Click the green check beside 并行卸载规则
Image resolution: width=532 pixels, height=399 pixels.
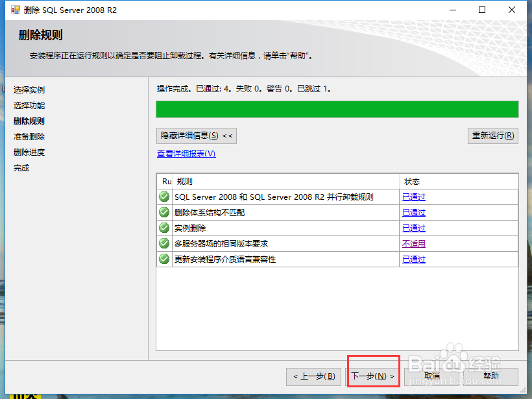click(164, 197)
